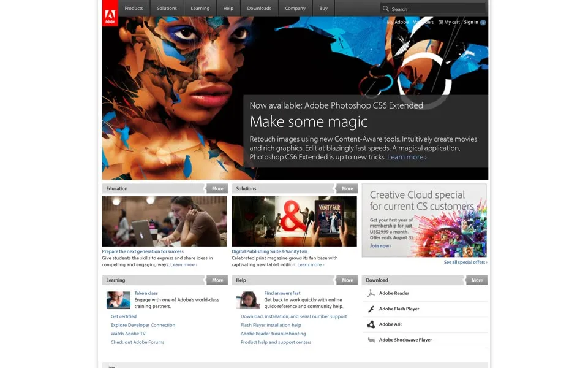Click Join now in Creative Cloud ad
The width and height of the screenshot is (588, 368).
[380, 245]
